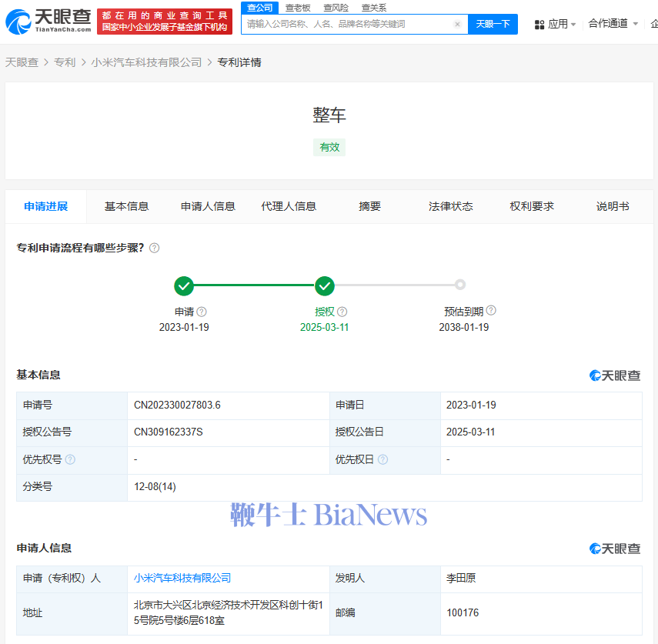The height and width of the screenshot is (644, 658).
Task: Select inventor name 李田原
Action: tap(461, 578)
